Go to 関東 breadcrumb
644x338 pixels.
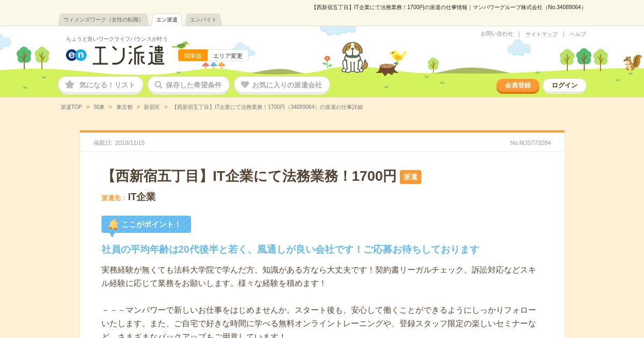tap(99, 107)
